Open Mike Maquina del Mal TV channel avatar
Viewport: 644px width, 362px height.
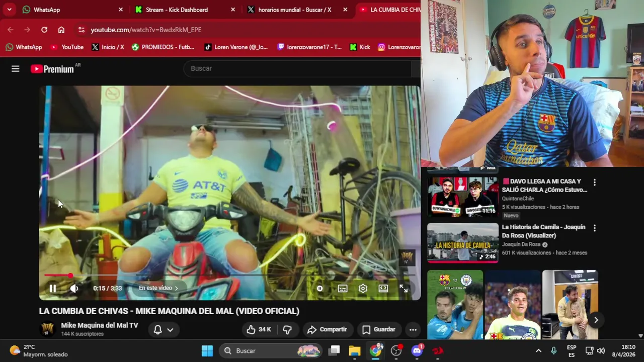[x=48, y=329]
